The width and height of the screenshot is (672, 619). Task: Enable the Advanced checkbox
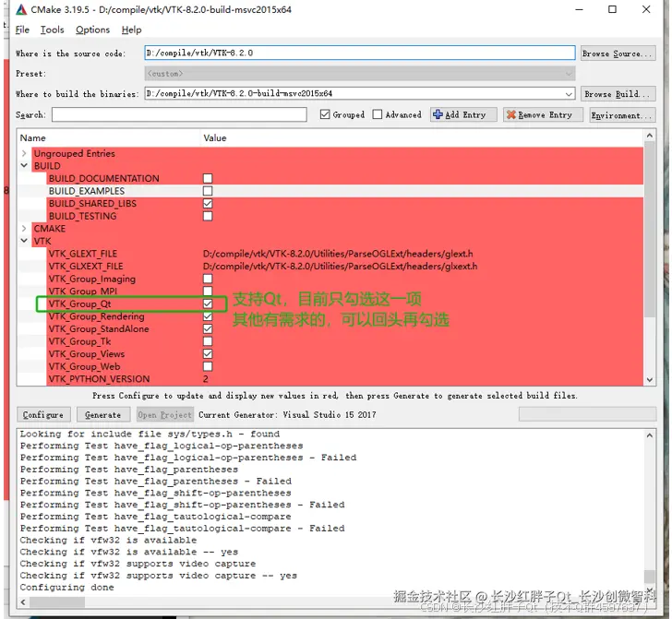(378, 114)
